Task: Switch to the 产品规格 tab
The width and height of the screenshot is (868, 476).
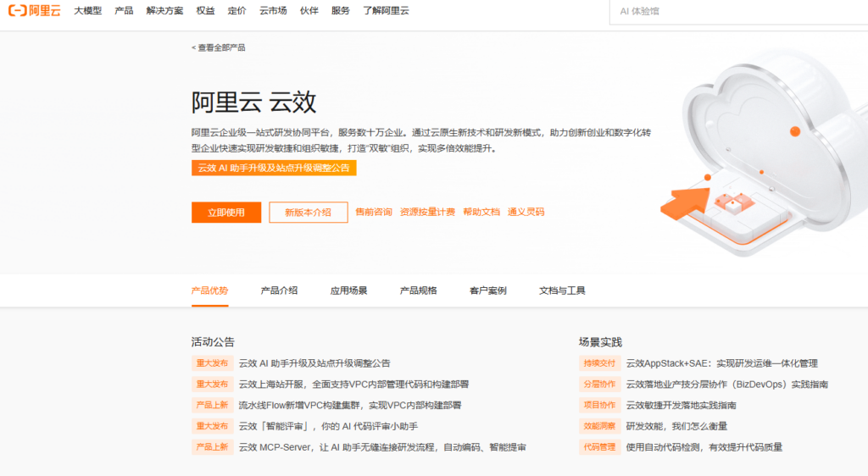Action: coord(419,291)
